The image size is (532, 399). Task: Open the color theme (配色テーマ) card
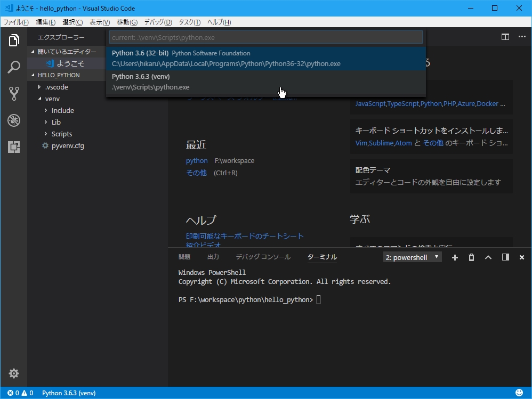(x=431, y=176)
